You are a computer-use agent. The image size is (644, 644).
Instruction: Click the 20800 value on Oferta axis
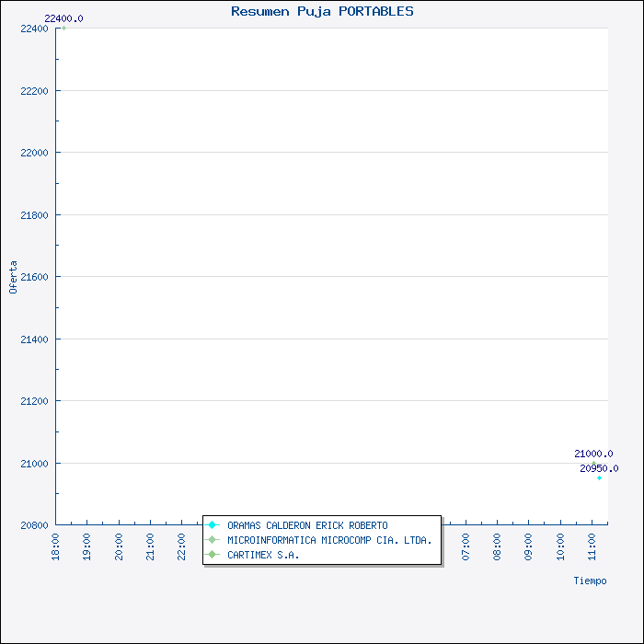coord(33,525)
